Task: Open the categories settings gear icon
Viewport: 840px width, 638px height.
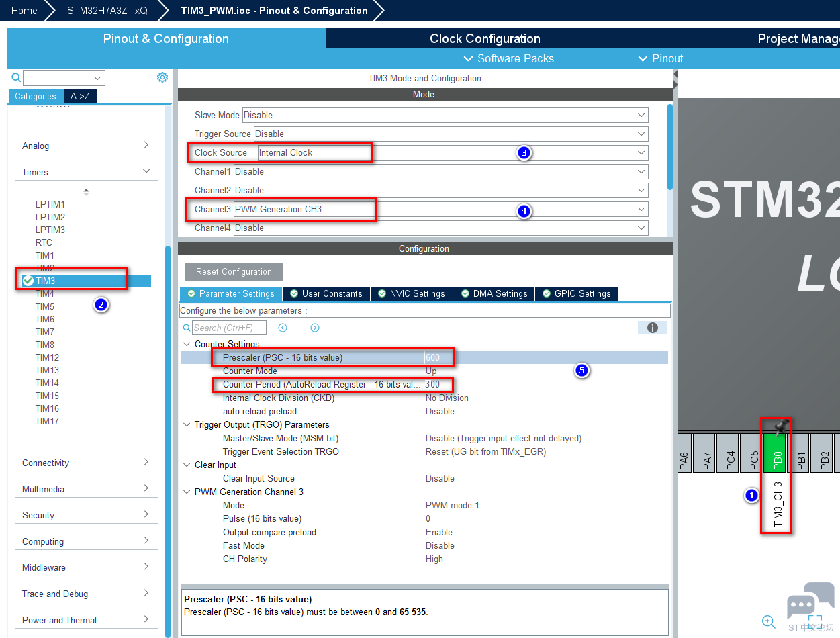Action: pyautogui.click(x=162, y=77)
